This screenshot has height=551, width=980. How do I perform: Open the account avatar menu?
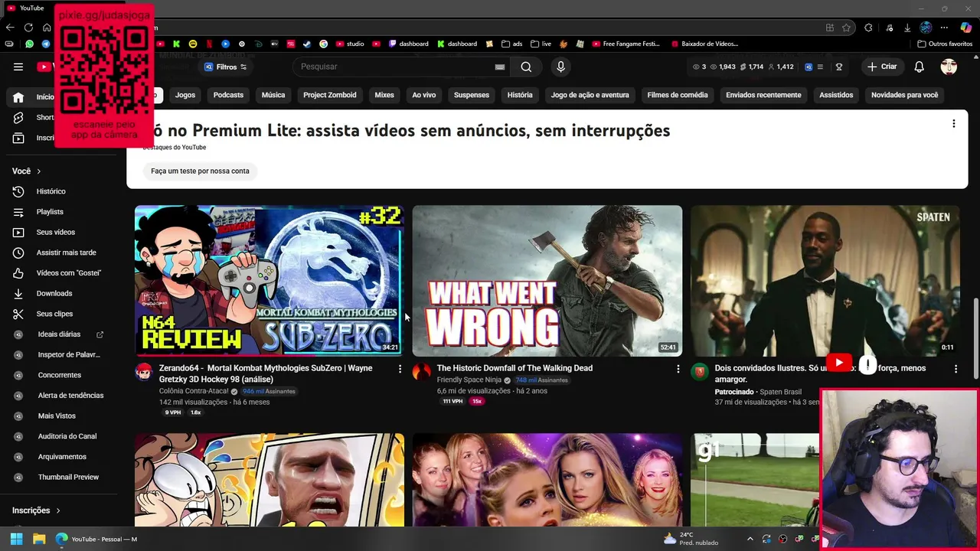coord(949,67)
